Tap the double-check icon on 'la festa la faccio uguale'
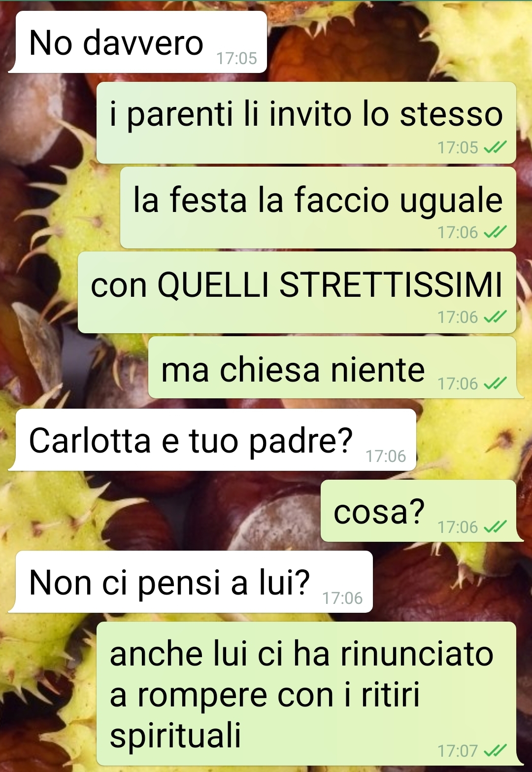The width and height of the screenshot is (532, 772). coord(495,232)
